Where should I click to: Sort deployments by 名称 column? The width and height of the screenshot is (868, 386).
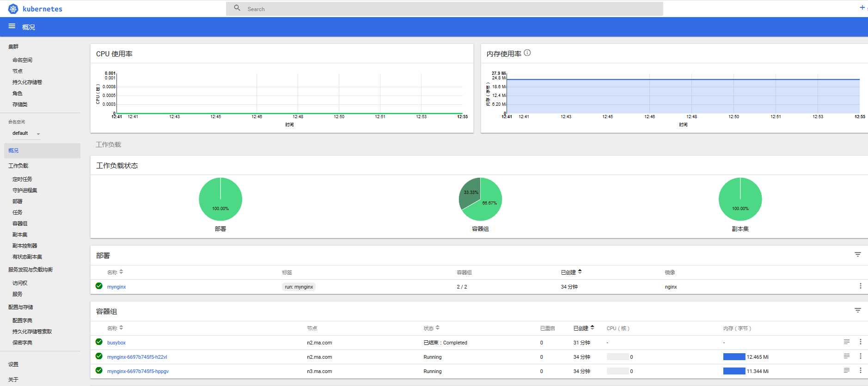tap(115, 272)
